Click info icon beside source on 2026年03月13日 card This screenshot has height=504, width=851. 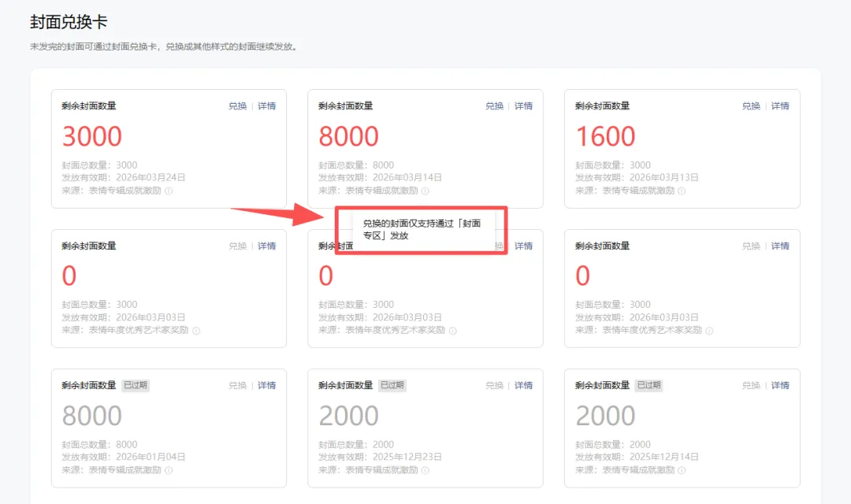(682, 191)
